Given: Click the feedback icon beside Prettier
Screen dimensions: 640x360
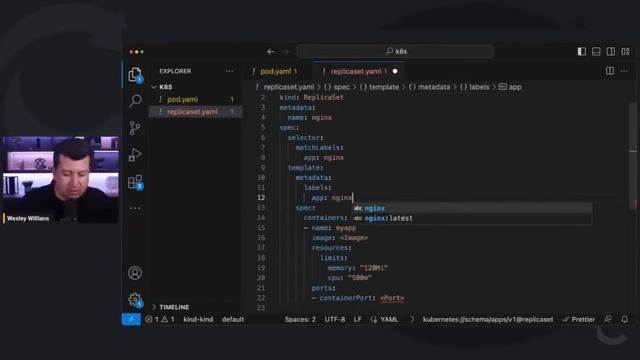Looking at the screenshot, I should click(x=608, y=319).
